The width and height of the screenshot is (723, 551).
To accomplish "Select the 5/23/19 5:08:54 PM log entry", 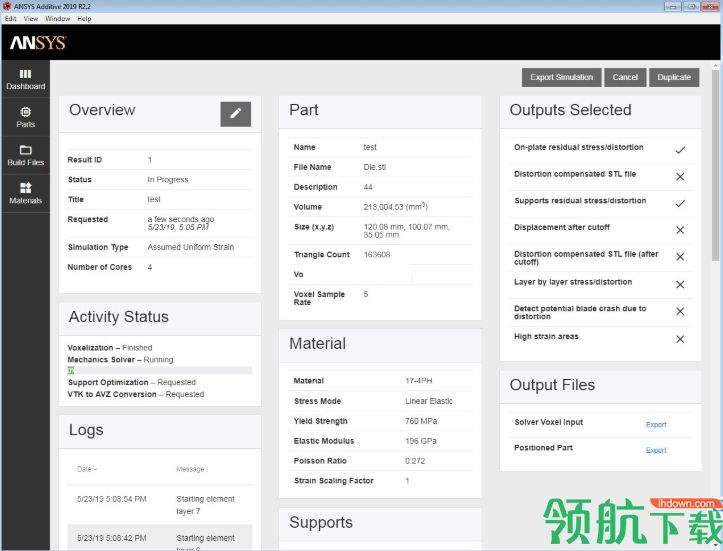I will pyautogui.click(x=160, y=505).
